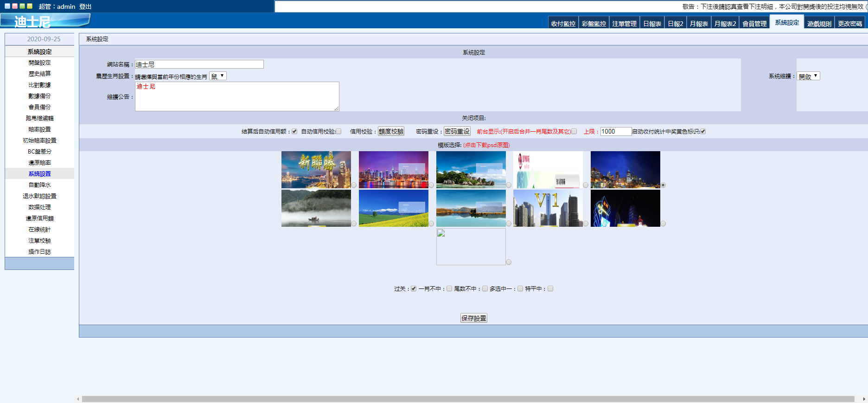868x403 pixels.
Task: Open 自動降水 in the left sidebar
Action: click(x=39, y=185)
